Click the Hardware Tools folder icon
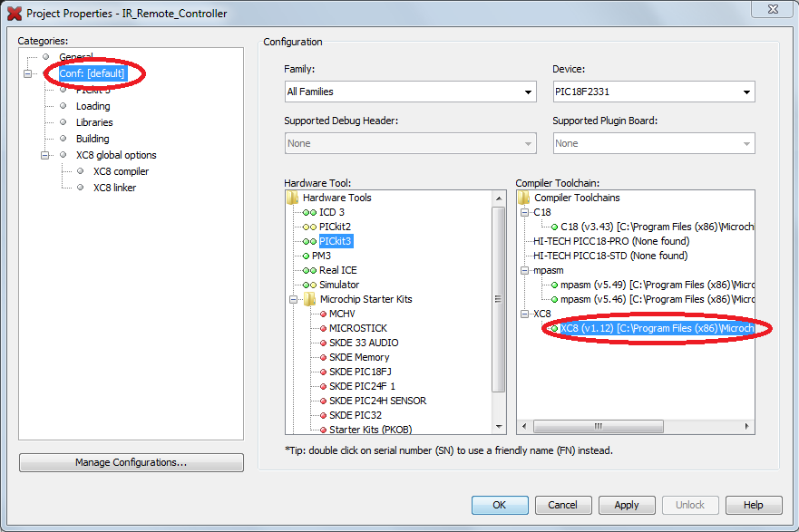Screen dimensions: 799x532 pyautogui.click(x=293, y=198)
